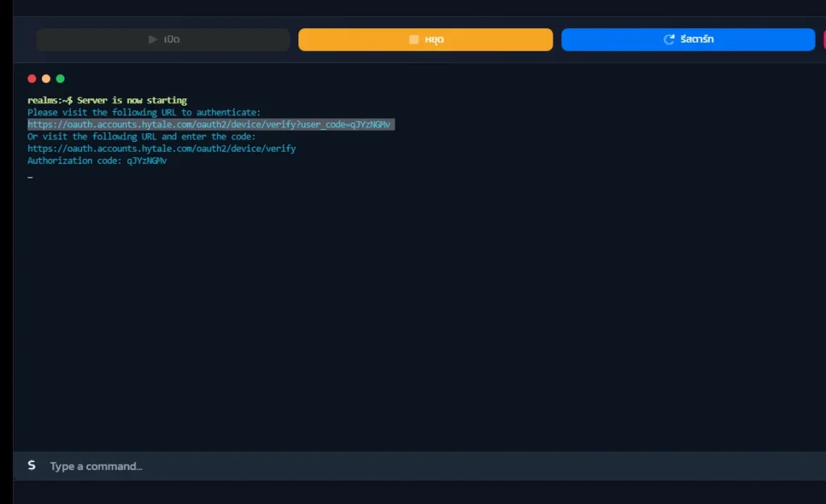Click the "Please visit the following URL" line
The height and width of the screenshot is (504, 826).
[144, 113]
